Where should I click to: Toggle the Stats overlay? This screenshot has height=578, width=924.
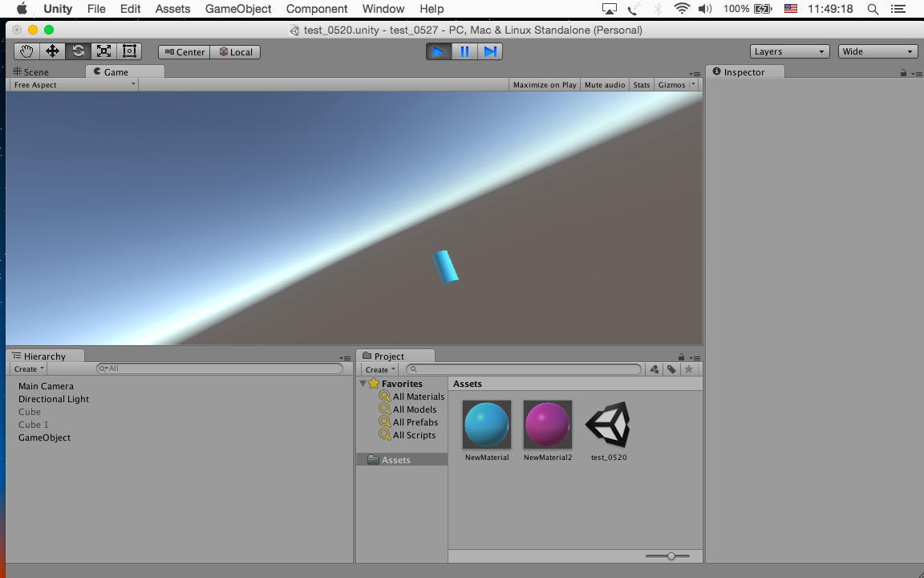coord(641,85)
